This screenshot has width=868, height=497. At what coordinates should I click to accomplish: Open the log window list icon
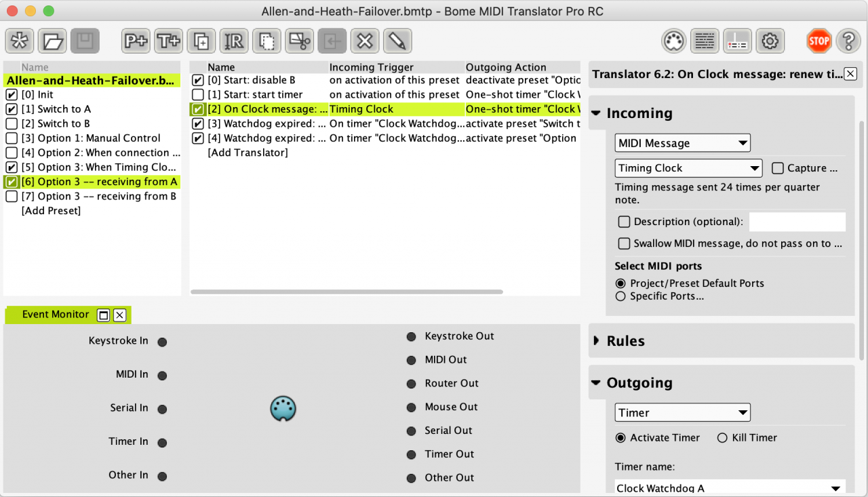click(705, 41)
